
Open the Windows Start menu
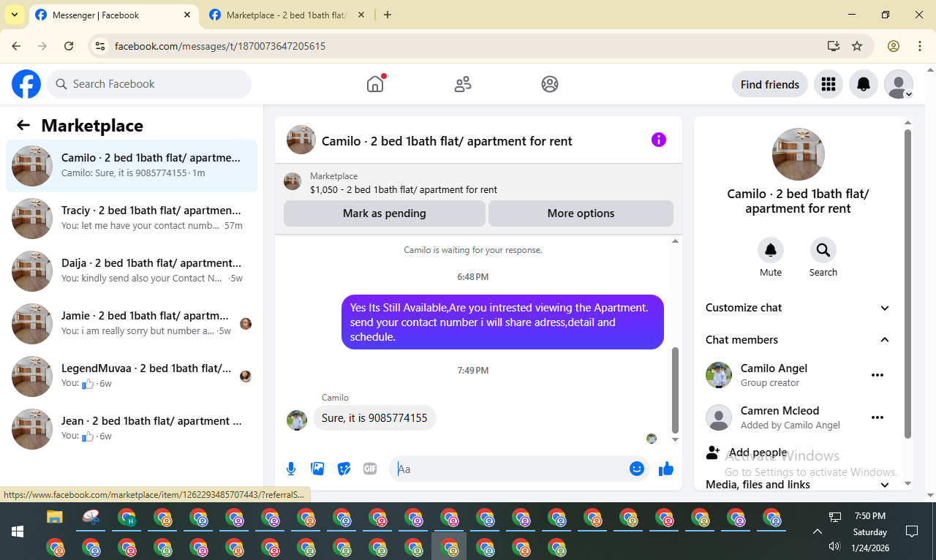(18, 531)
